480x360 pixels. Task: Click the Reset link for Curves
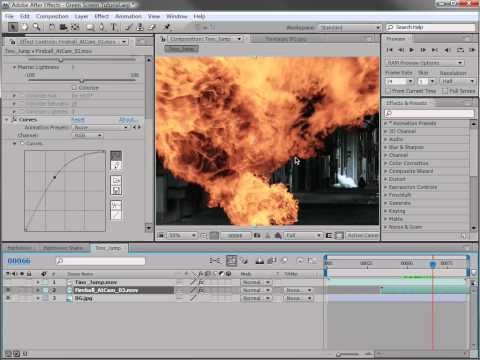78,120
